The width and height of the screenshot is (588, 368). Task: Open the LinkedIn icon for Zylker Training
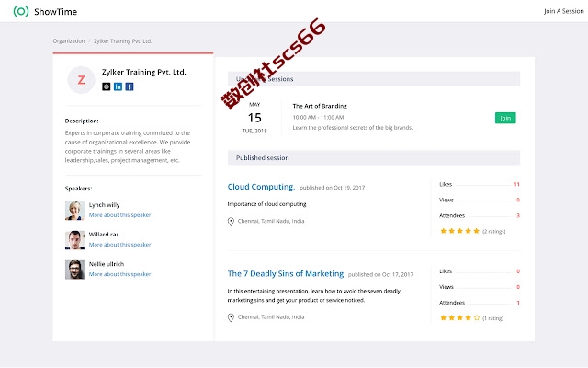(118, 86)
